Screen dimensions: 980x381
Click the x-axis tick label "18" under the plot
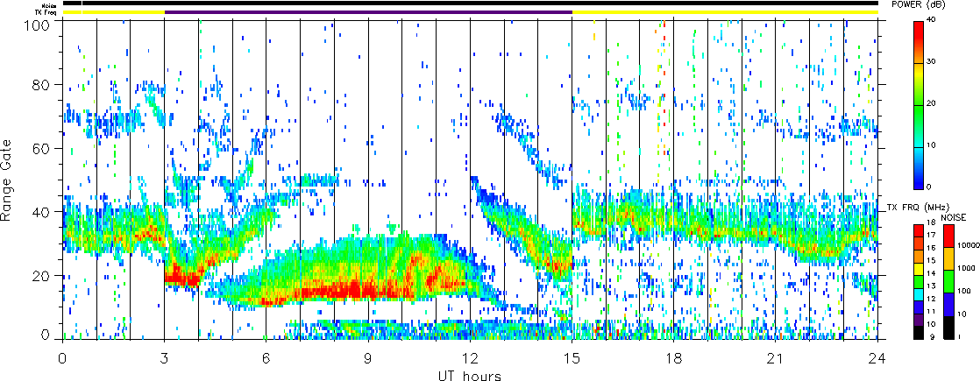674,359
